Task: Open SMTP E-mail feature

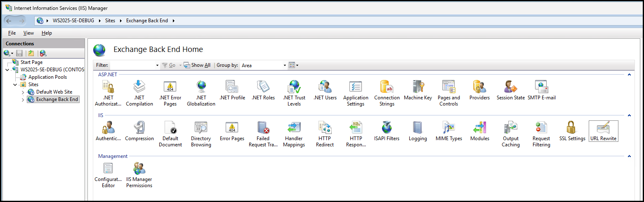Action: (x=542, y=90)
